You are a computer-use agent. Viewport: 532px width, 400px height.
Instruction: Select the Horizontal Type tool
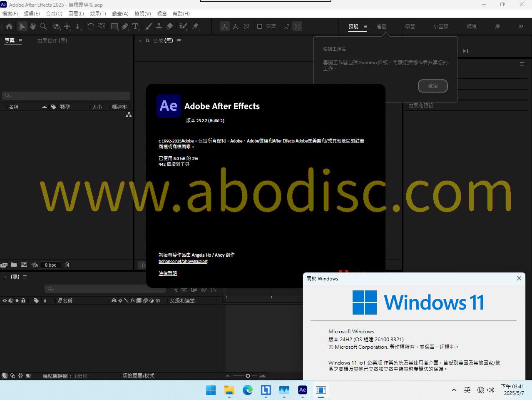(135, 26)
